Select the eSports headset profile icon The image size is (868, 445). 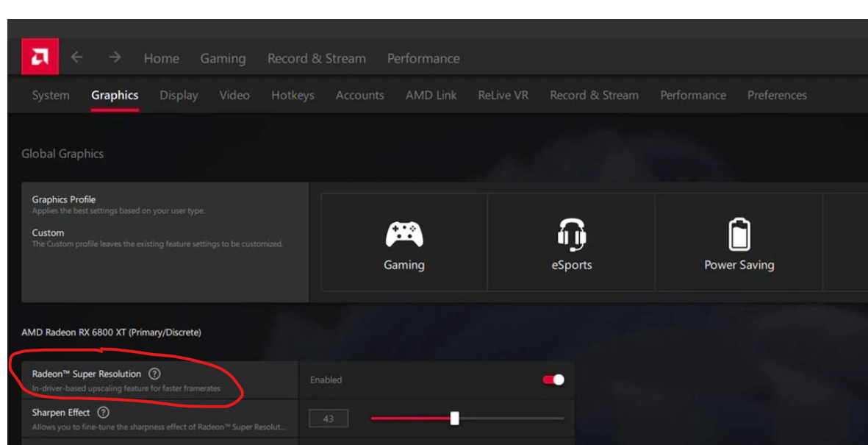572,234
